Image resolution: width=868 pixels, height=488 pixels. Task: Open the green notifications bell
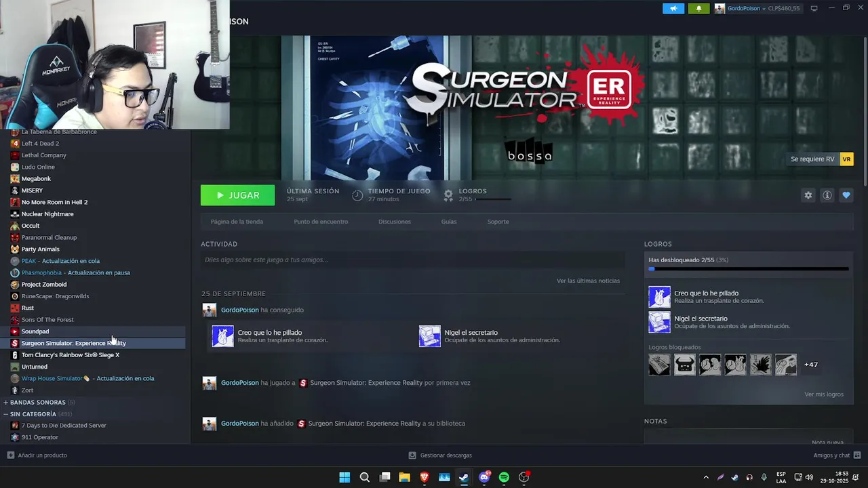(x=698, y=8)
